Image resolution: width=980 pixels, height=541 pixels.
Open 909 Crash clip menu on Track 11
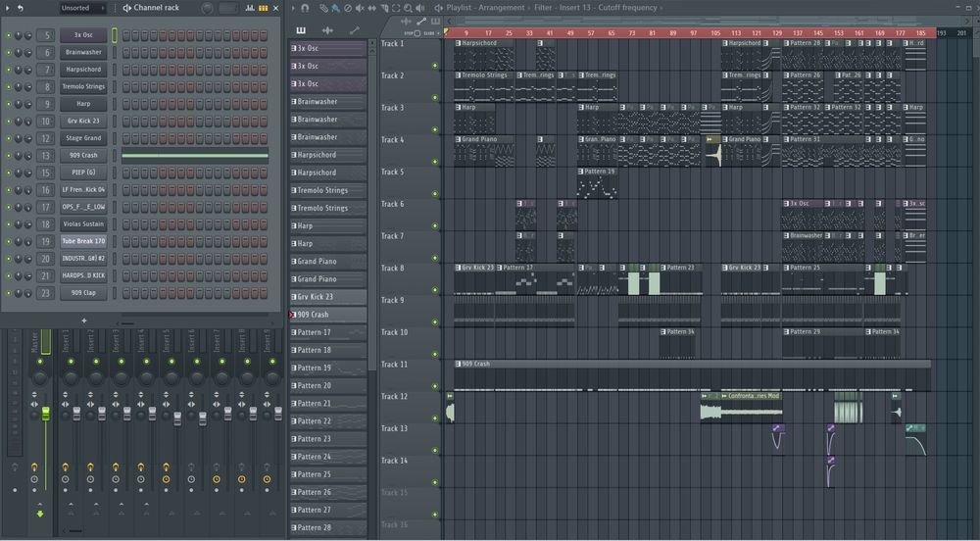click(x=458, y=364)
